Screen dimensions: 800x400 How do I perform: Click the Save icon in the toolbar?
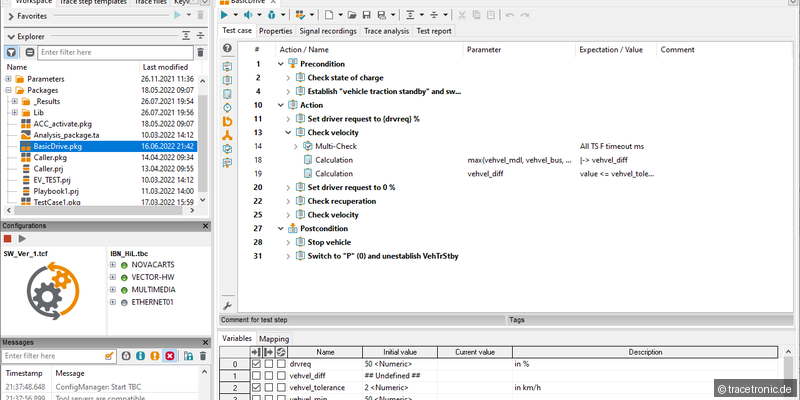click(366, 15)
